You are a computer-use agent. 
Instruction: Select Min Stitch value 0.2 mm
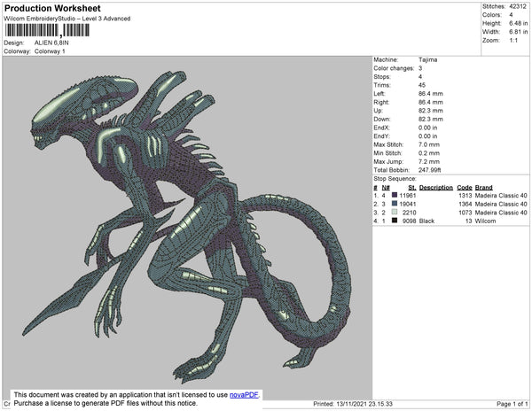pyautogui.click(x=429, y=153)
